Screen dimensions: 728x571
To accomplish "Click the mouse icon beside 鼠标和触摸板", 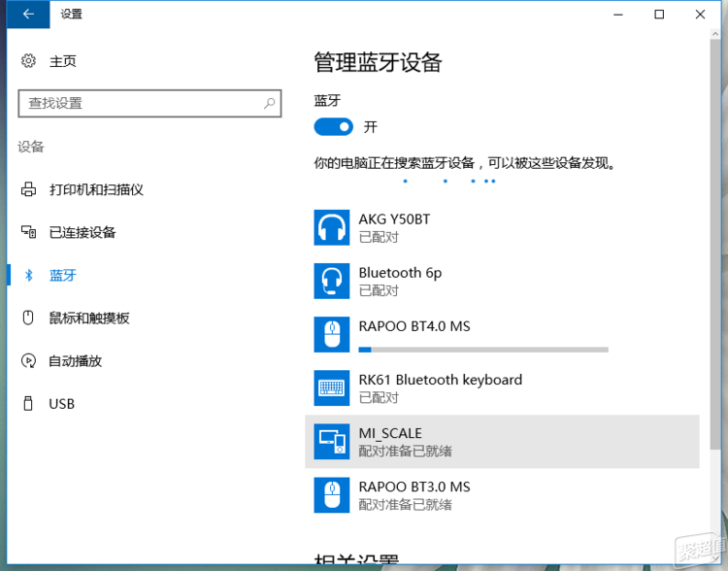I will 28,318.
